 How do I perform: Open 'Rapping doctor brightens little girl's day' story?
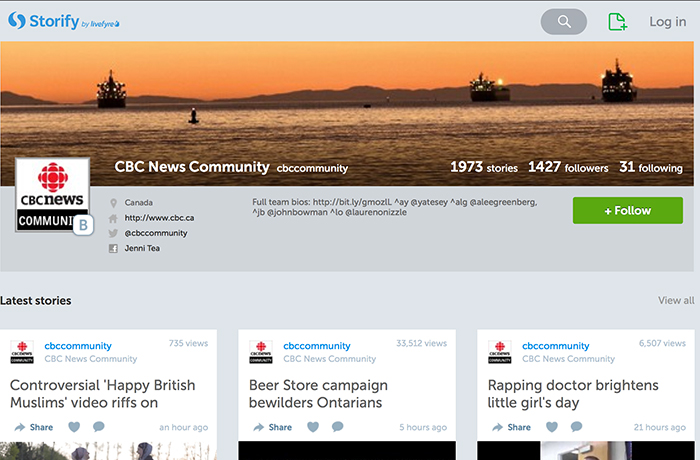(573, 393)
